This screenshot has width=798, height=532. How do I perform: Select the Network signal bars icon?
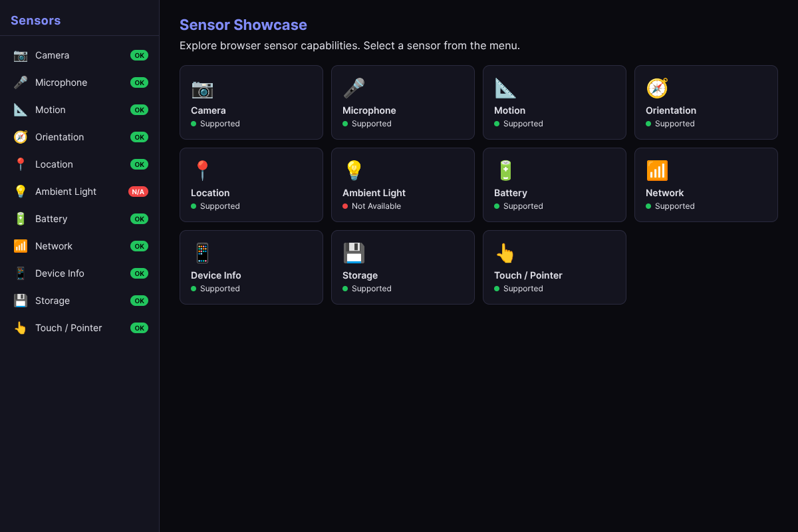pos(20,246)
